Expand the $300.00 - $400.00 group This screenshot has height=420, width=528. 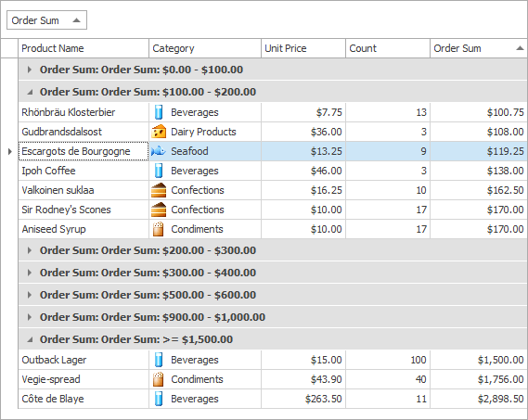coord(30,273)
